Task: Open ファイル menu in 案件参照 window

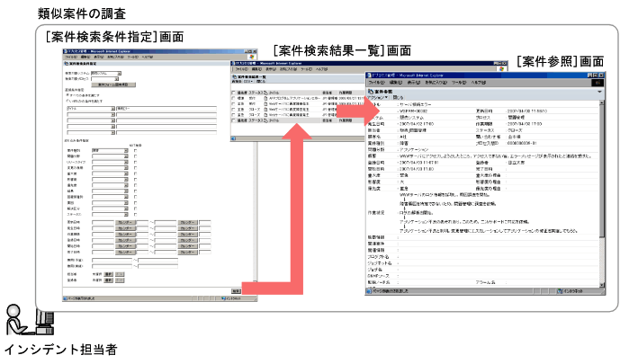Action: (376, 83)
